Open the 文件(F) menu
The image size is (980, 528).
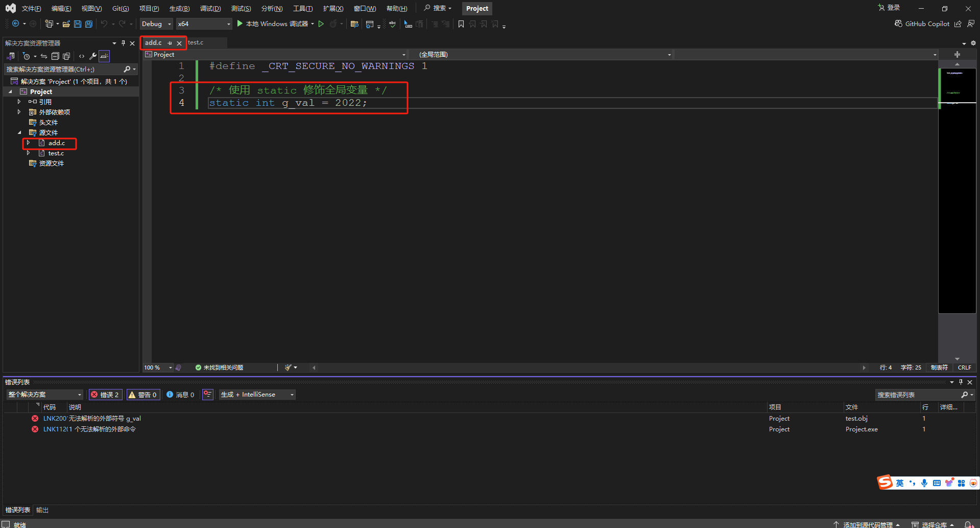[32, 9]
